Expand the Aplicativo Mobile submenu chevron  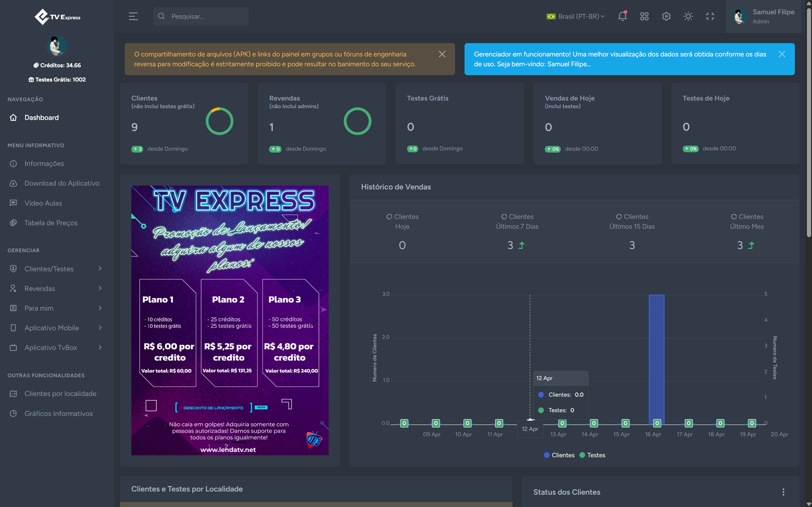tap(100, 328)
